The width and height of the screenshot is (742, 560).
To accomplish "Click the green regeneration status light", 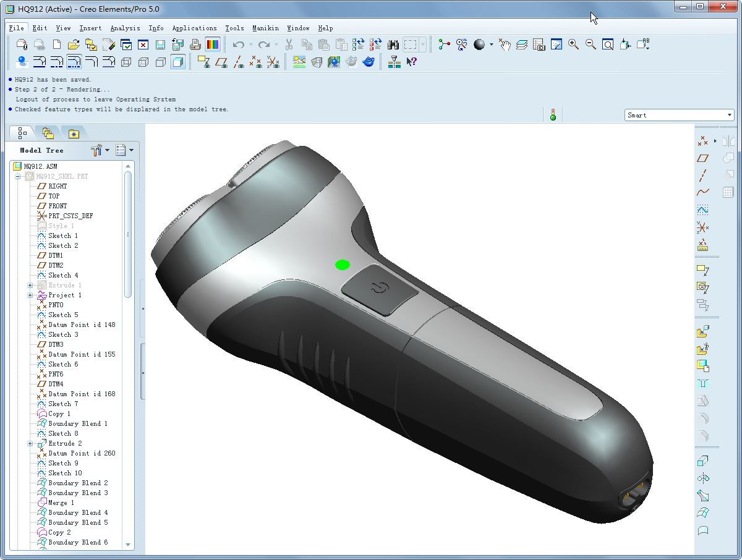I will coord(553,114).
